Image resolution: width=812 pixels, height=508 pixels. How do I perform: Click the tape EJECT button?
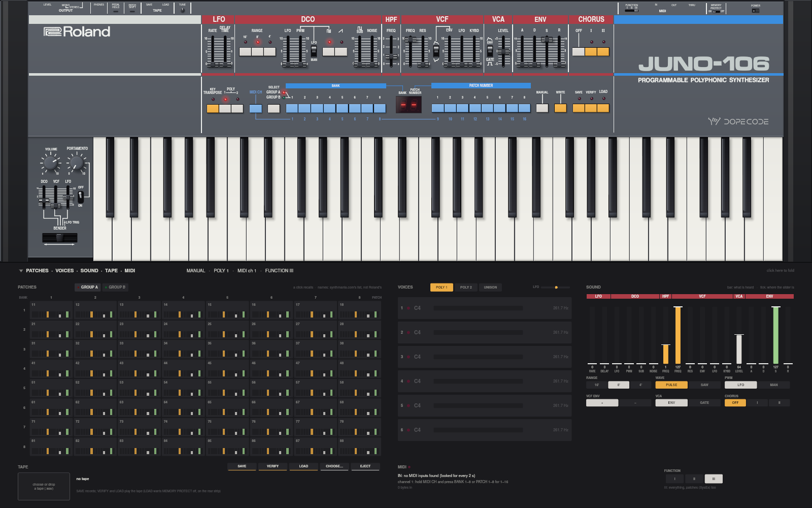pyautogui.click(x=365, y=466)
